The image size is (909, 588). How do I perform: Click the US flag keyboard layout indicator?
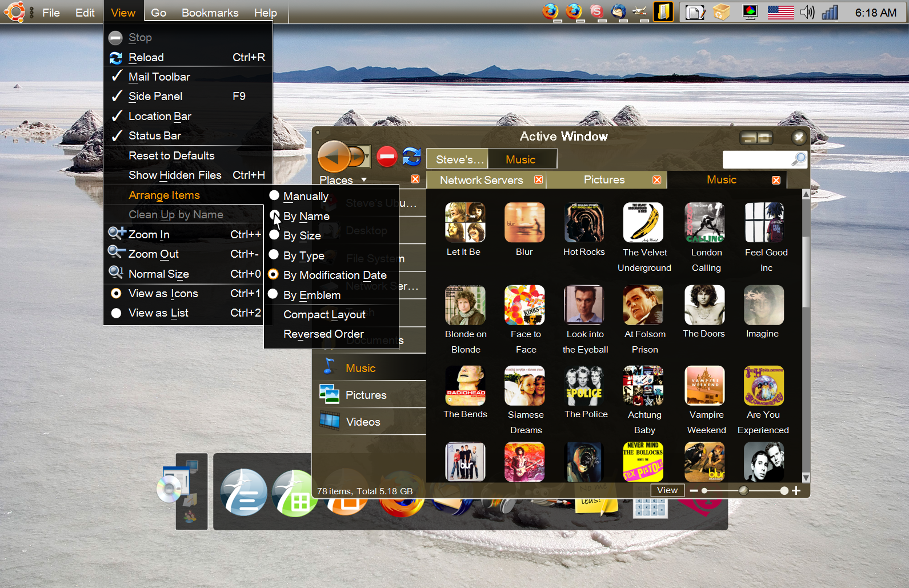(780, 12)
